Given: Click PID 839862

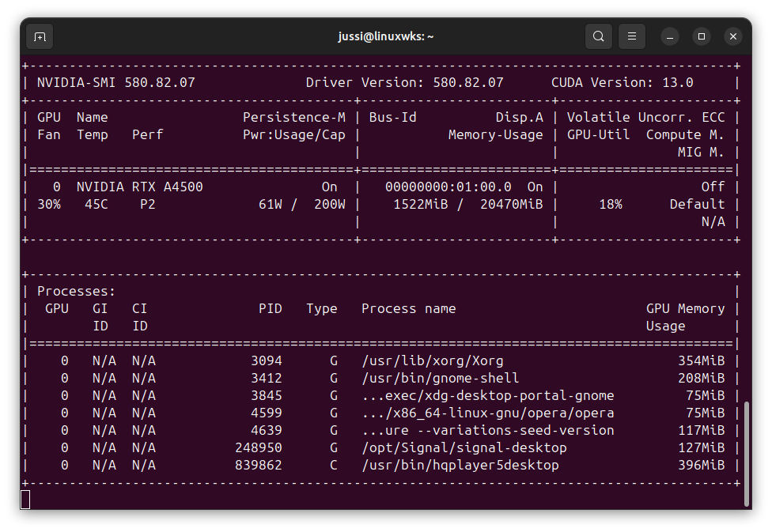Looking at the screenshot, I should tap(259, 465).
